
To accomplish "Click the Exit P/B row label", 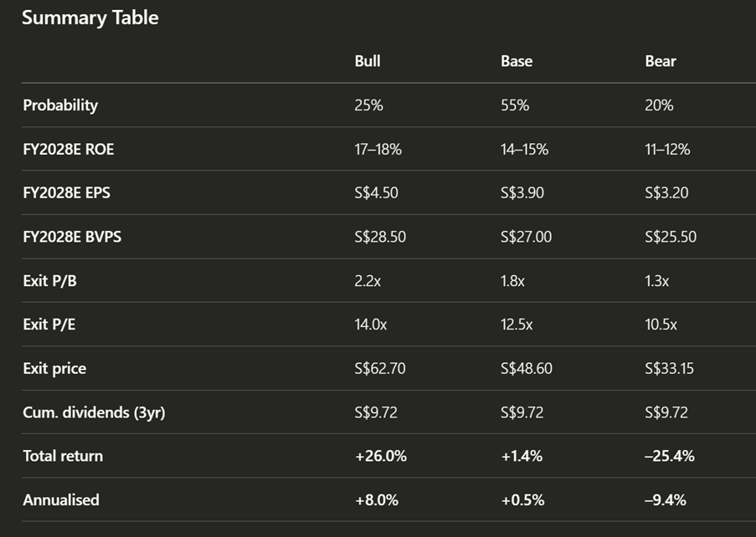I will pos(49,281).
